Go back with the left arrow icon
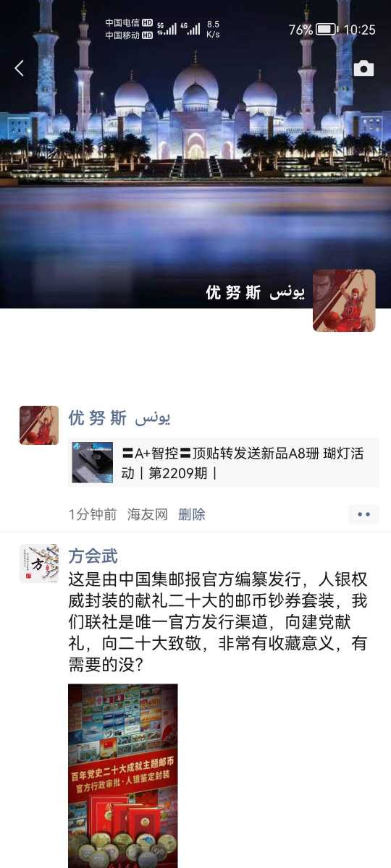The image size is (391, 868). click(x=20, y=68)
